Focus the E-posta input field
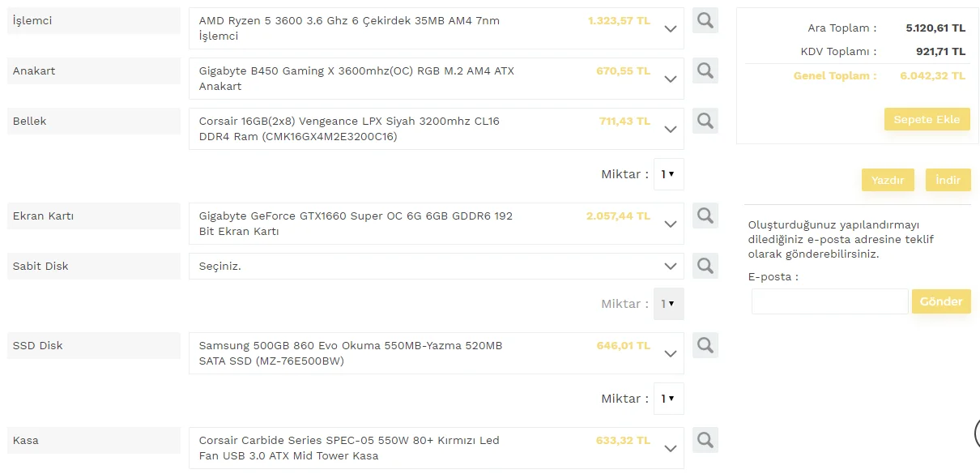980x474 pixels. click(x=829, y=301)
